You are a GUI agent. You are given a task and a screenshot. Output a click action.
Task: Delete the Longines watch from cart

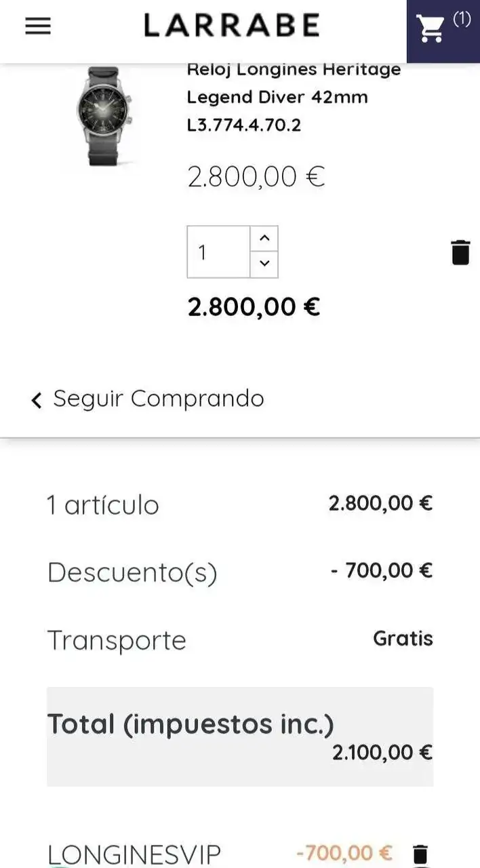(460, 252)
